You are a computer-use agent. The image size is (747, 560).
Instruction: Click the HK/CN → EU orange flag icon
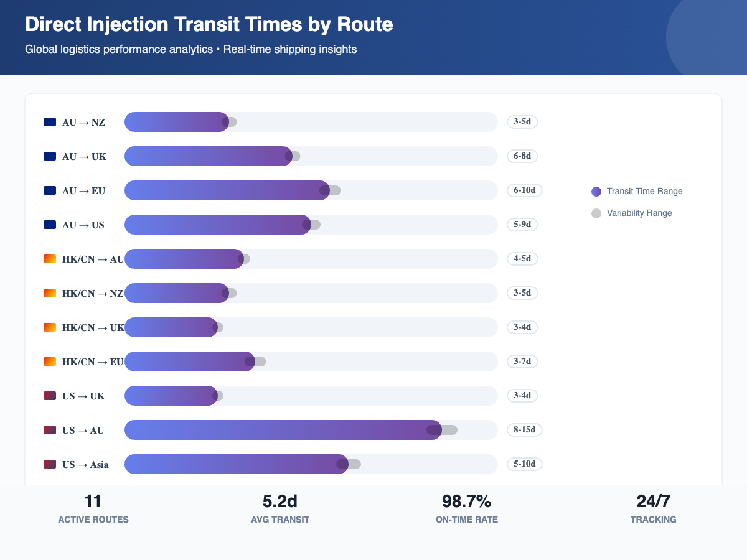pyautogui.click(x=50, y=362)
